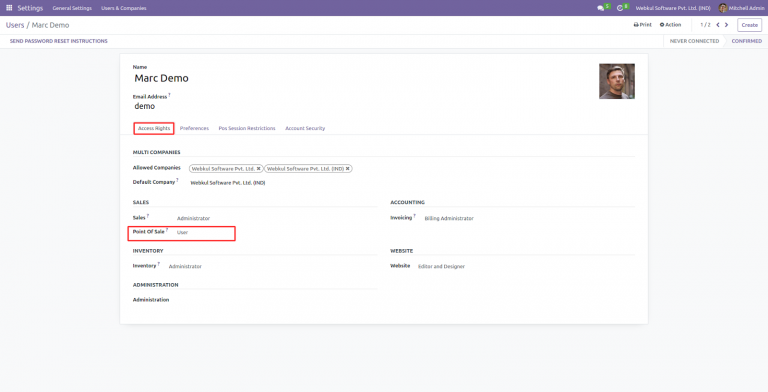Go to the next user record arrow
The height and width of the screenshot is (392, 768).
726,25
